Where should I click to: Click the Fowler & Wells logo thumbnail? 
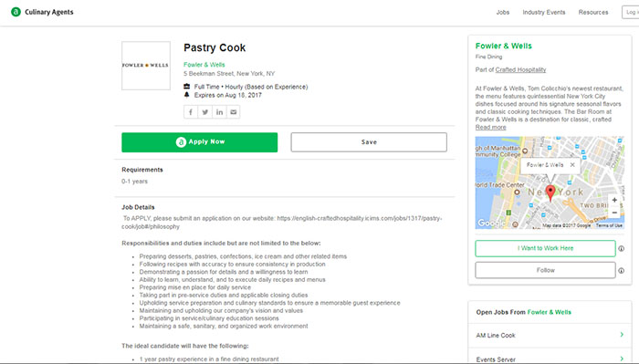146,66
